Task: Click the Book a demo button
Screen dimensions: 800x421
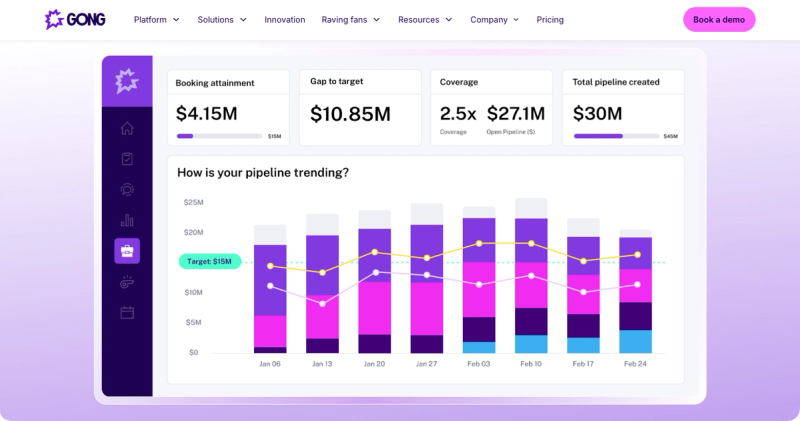Action: (x=719, y=19)
